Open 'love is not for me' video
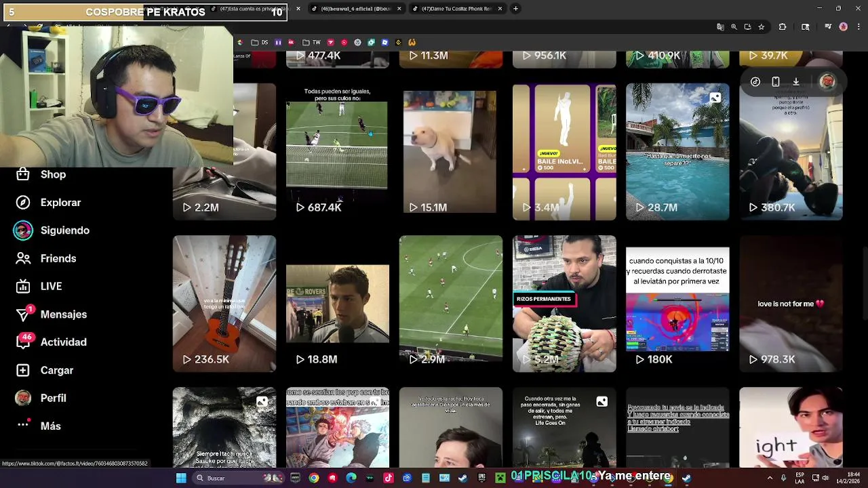Screen dimensions: 868x488 click(791, 304)
